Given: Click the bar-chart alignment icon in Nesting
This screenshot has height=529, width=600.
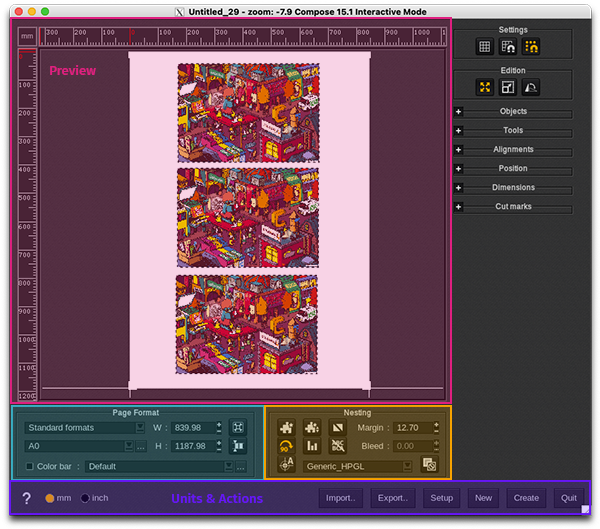Looking at the screenshot, I should (x=312, y=446).
